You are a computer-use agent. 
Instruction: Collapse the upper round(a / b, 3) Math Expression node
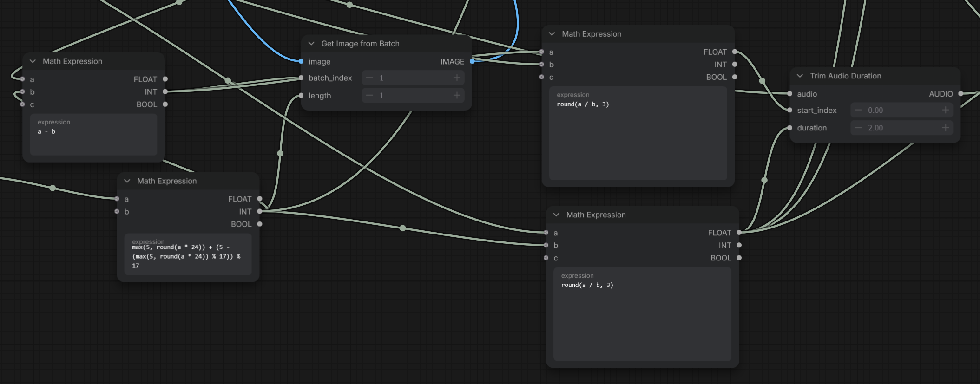click(552, 34)
